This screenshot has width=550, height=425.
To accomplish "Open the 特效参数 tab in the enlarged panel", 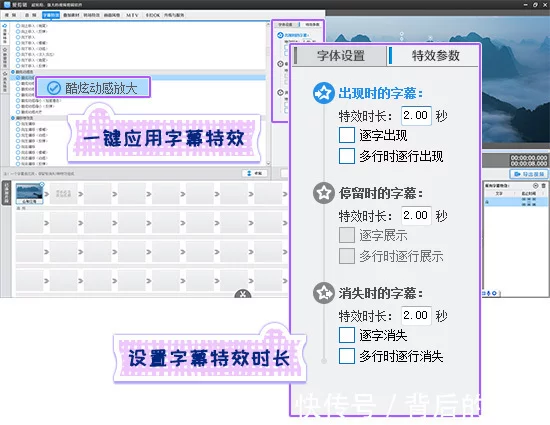I will (x=435, y=56).
